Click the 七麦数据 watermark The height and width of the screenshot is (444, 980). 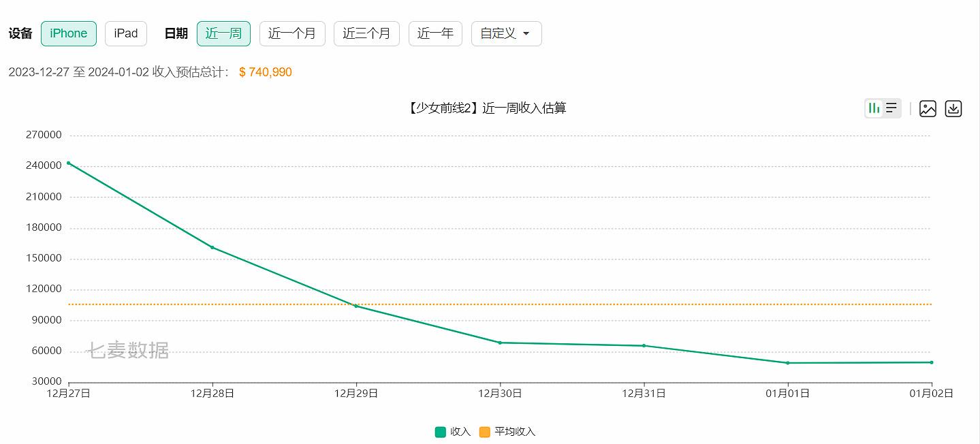(x=127, y=351)
